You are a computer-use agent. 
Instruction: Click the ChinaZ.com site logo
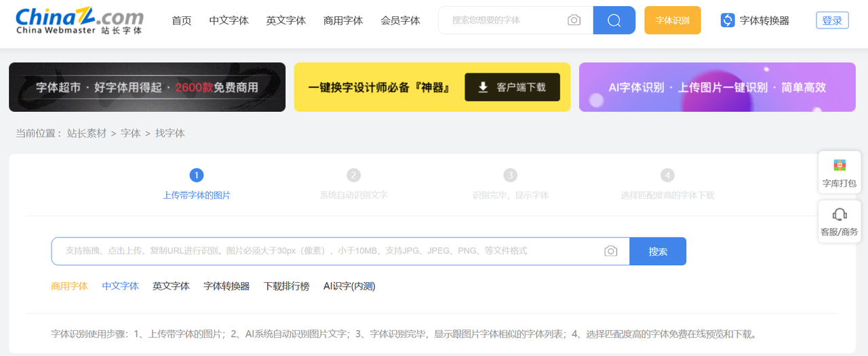coord(79,20)
